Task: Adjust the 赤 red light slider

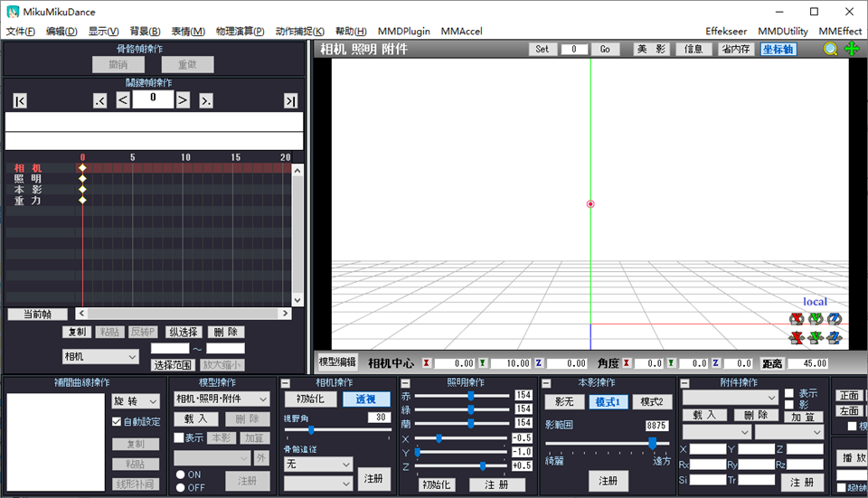Action: coord(462,396)
